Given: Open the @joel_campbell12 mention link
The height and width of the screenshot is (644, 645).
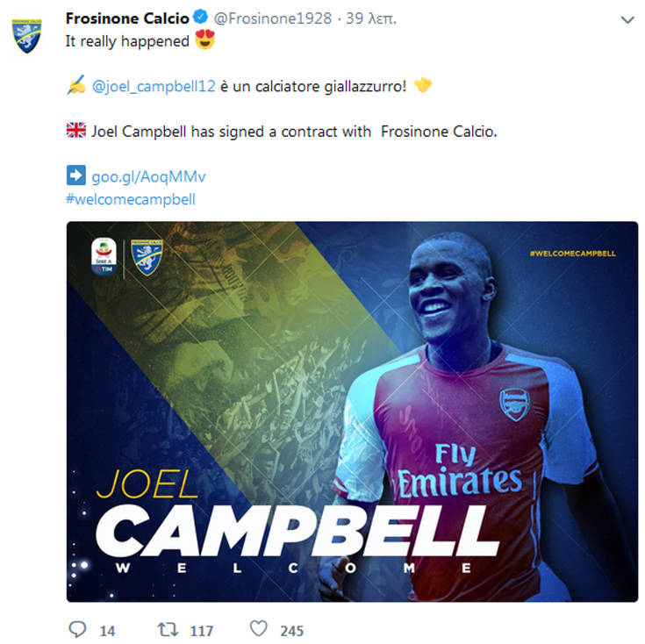Looking at the screenshot, I should coord(154,86).
